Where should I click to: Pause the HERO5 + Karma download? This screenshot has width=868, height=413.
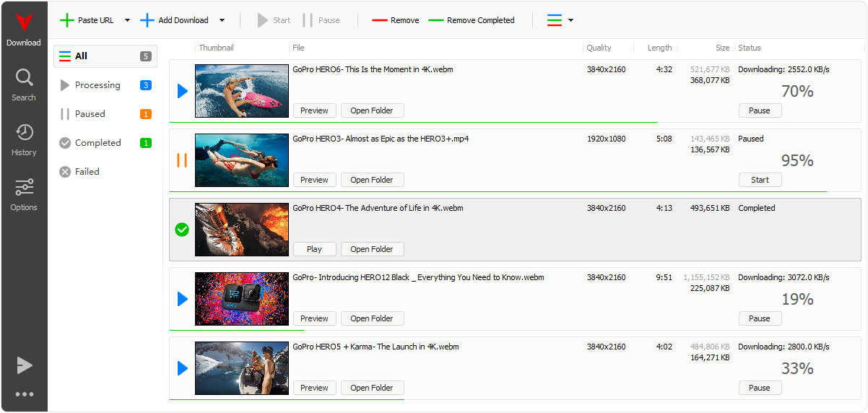point(760,388)
